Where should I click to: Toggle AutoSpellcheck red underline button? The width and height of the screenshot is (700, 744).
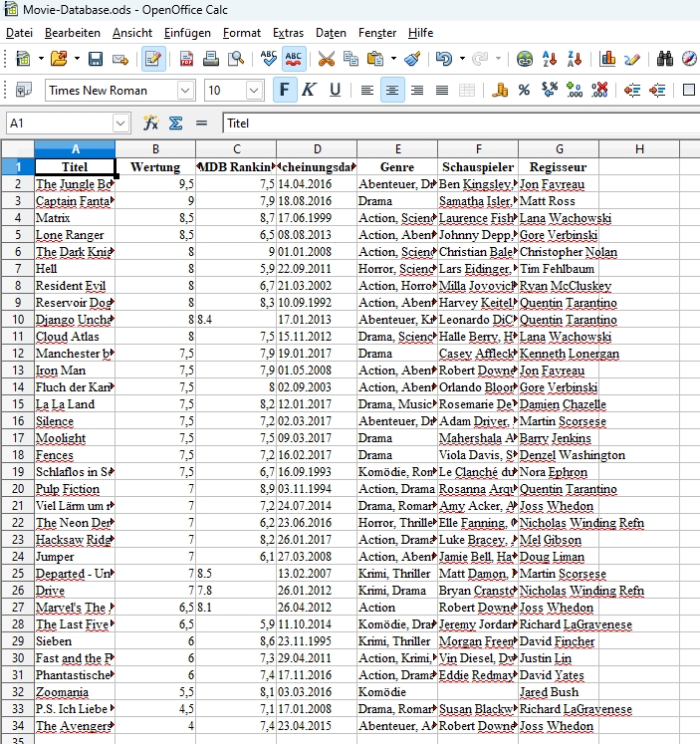click(294, 59)
